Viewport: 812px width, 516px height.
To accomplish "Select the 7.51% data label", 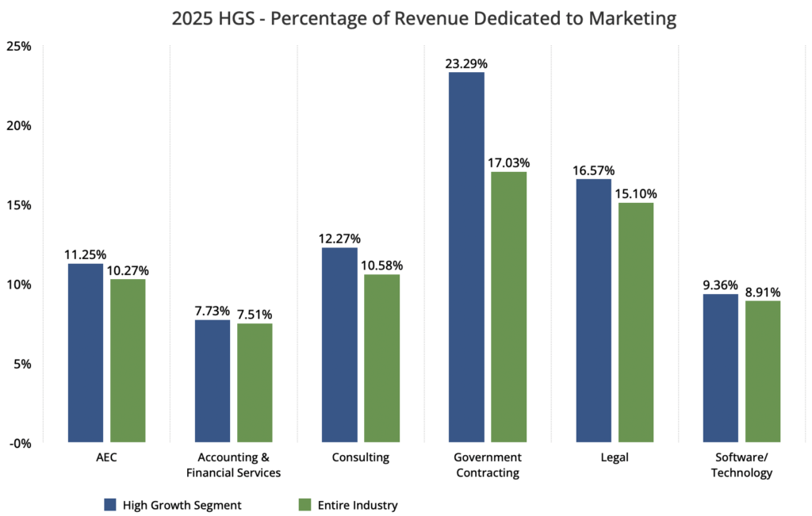I will point(255,314).
